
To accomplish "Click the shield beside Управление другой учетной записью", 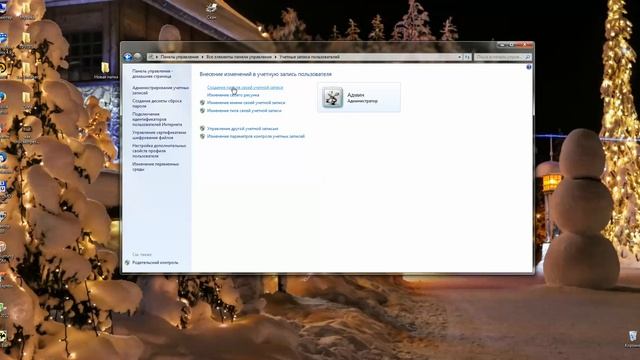I will coord(202,128).
